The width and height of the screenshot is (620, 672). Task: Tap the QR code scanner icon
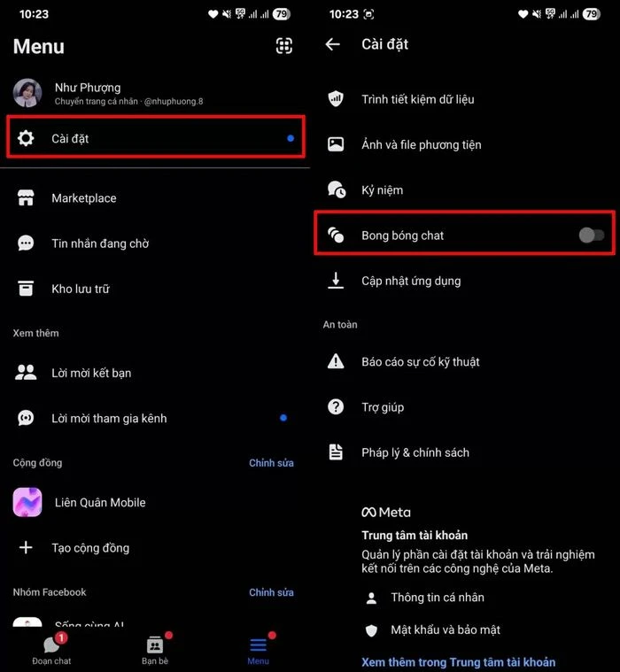tap(283, 45)
